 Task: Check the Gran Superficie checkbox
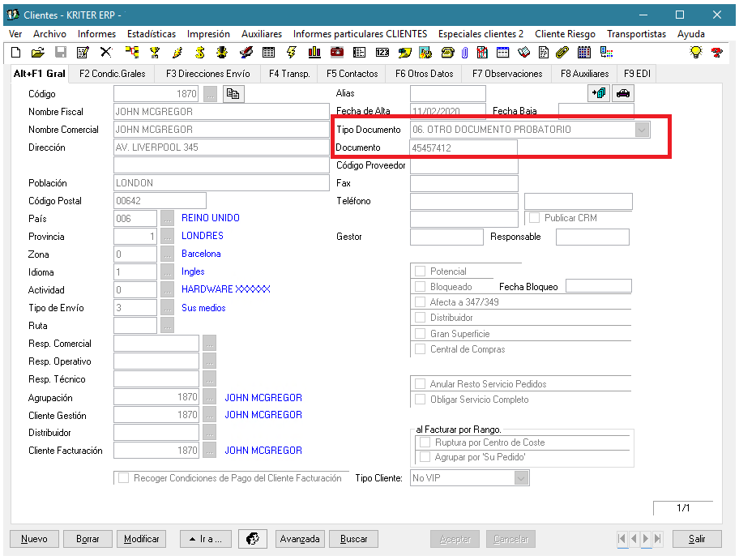pyautogui.click(x=420, y=334)
